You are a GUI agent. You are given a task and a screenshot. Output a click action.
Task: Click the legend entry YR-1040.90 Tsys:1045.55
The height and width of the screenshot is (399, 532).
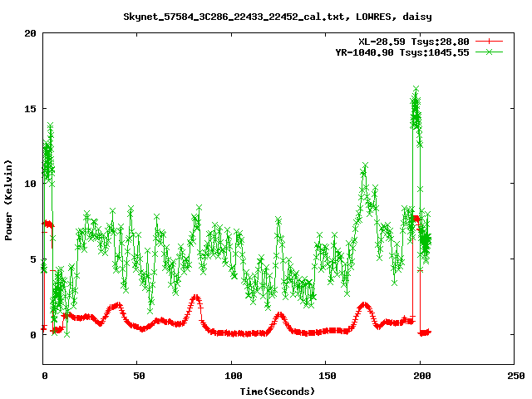tap(402, 52)
